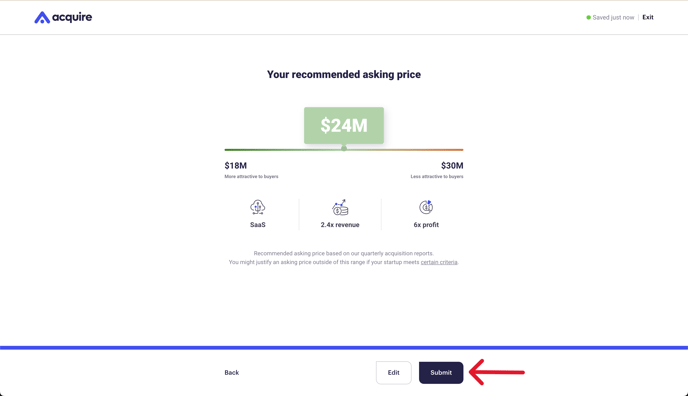Click the $30M upper bound label
688x396 pixels.
coord(452,166)
